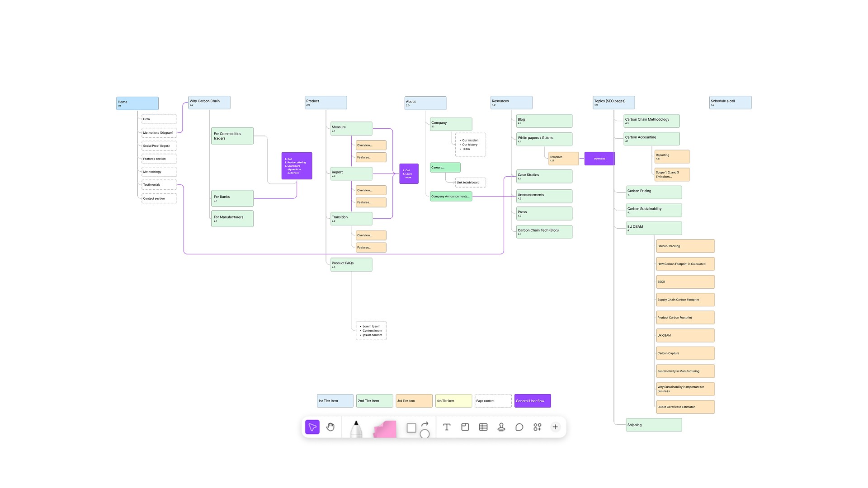
Task: Select the Move (cursor) tool
Action: coord(312,427)
